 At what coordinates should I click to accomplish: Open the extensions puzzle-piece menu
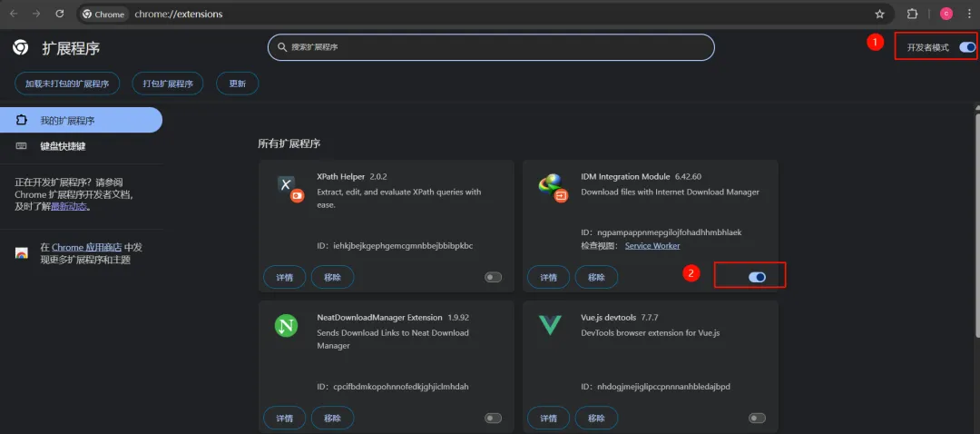tap(912, 14)
